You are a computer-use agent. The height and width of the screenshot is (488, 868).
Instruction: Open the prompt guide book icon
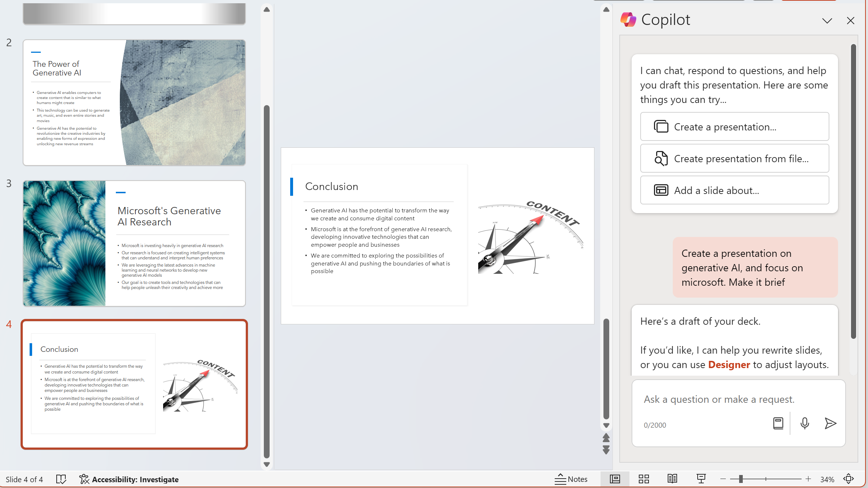778,423
